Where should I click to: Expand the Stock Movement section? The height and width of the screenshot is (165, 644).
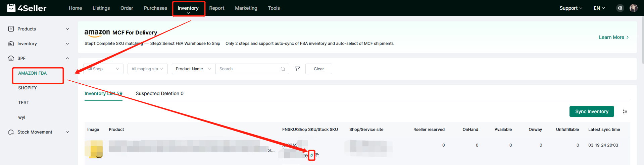pos(67,132)
